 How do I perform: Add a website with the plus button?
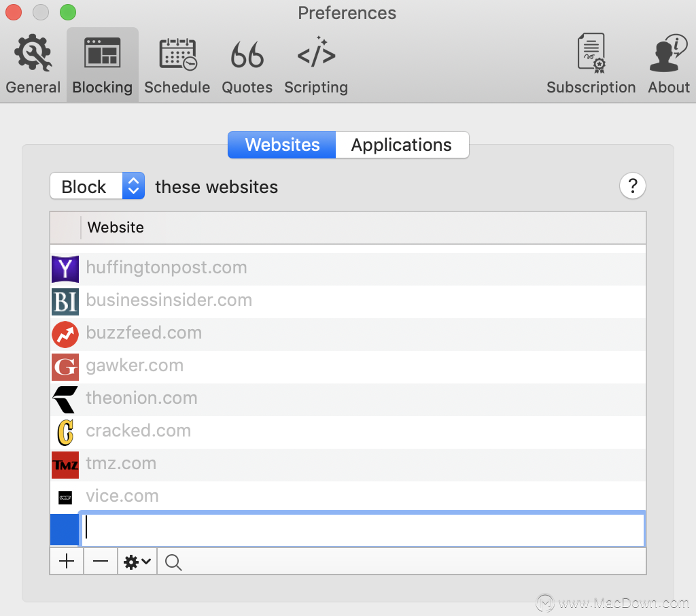(67, 562)
